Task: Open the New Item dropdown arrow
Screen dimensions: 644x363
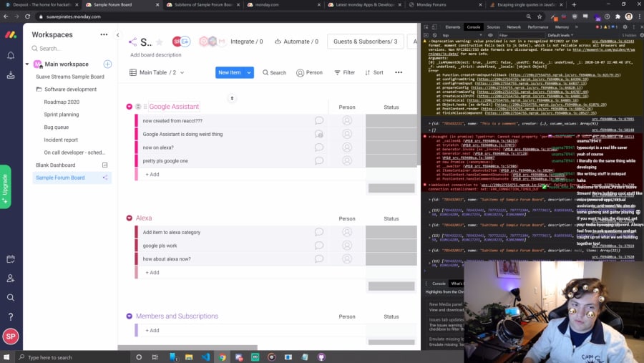Action: [x=249, y=72]
